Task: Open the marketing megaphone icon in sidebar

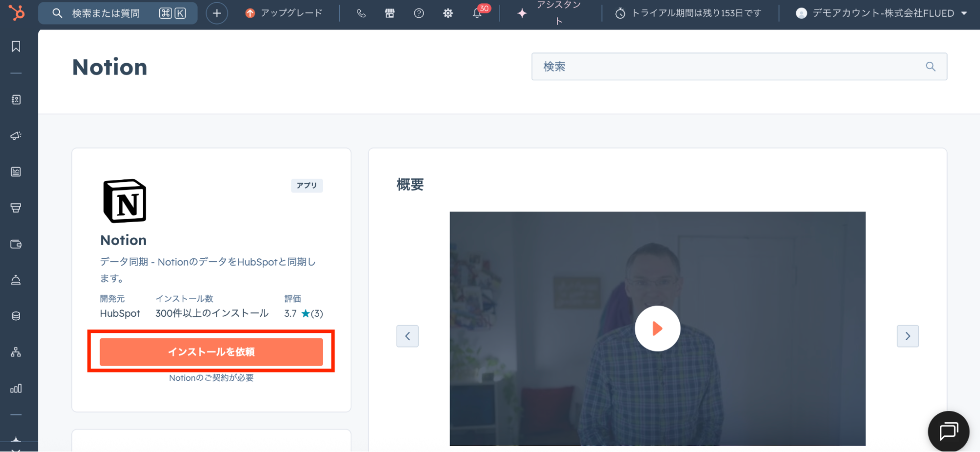Action: click(16, 136)
